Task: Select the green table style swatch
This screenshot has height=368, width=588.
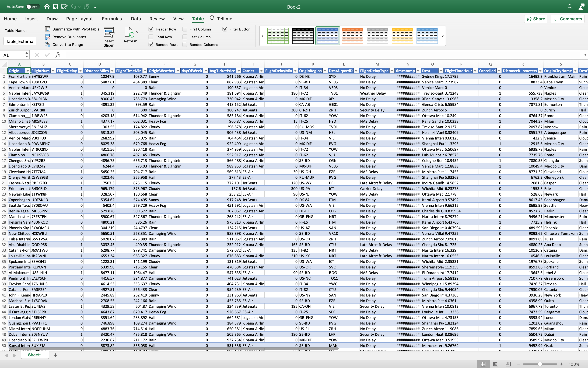Action: coord(278,36)
